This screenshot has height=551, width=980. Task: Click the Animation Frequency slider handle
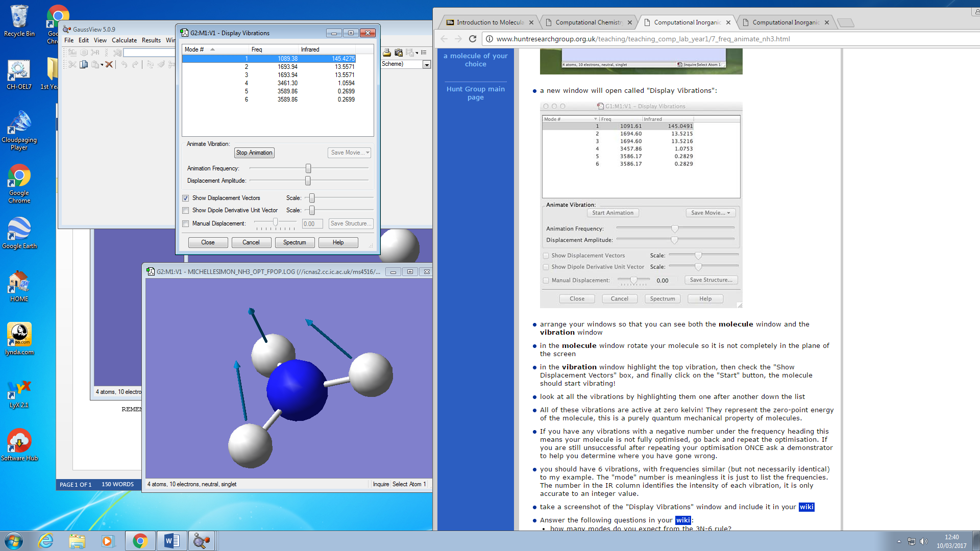(x=308, y=168)
